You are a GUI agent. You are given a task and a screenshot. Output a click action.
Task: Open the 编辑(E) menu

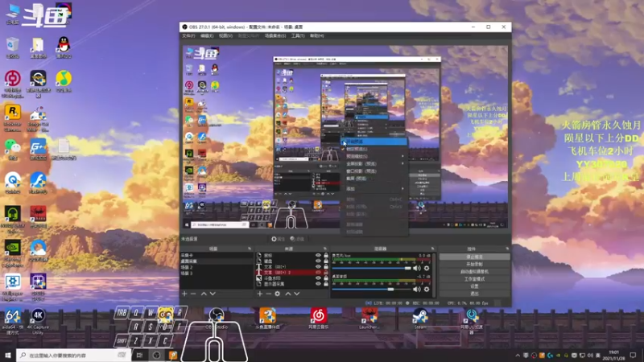(207, 36)
